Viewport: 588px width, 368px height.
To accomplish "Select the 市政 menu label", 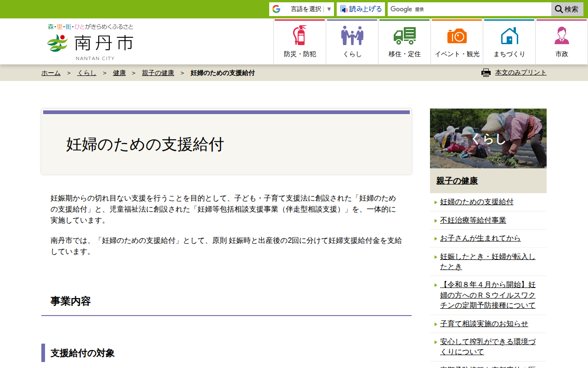I will tap(562, 54).
